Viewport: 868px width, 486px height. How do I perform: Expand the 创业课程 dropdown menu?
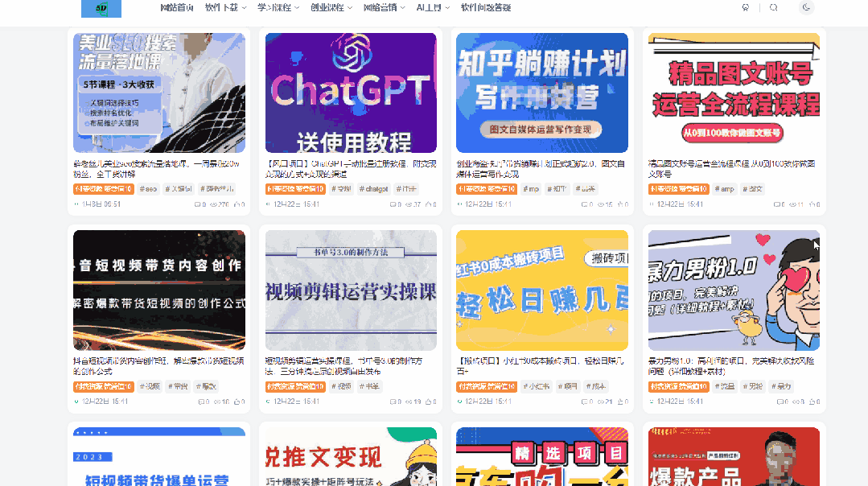click(331, 8)
